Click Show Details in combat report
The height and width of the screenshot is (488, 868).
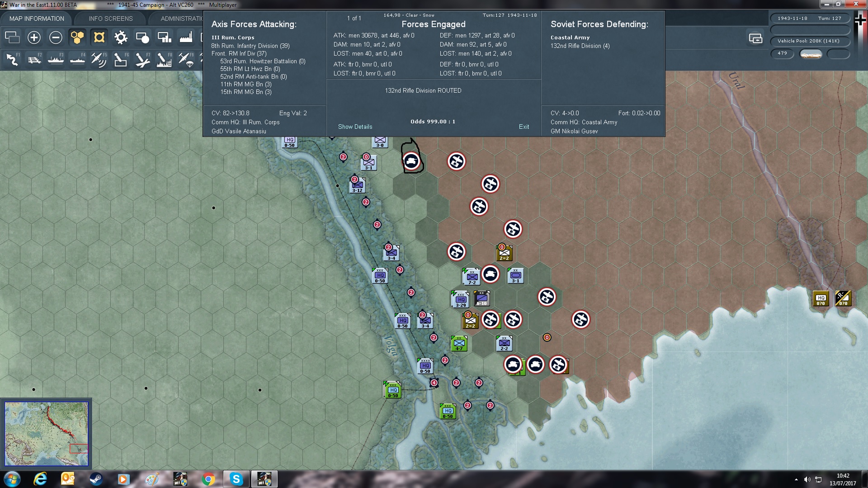[355, 127]
